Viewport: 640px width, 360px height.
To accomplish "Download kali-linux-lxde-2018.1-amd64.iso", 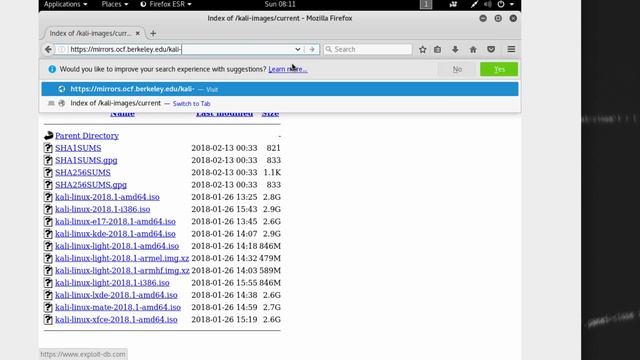I will click(116, 295).
